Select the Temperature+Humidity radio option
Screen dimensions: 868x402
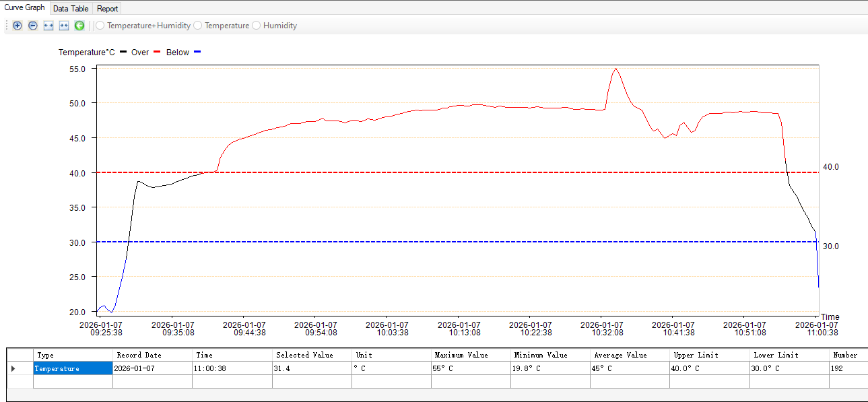(100, 26)
